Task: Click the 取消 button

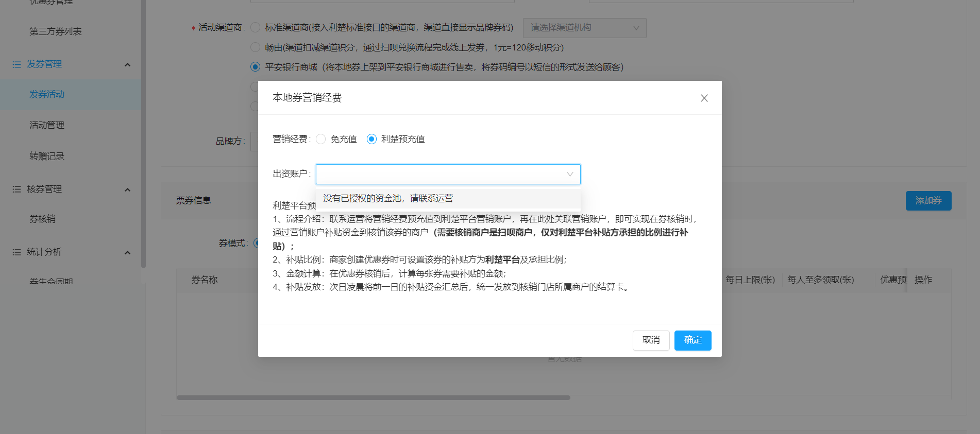Action: (651, 340)
